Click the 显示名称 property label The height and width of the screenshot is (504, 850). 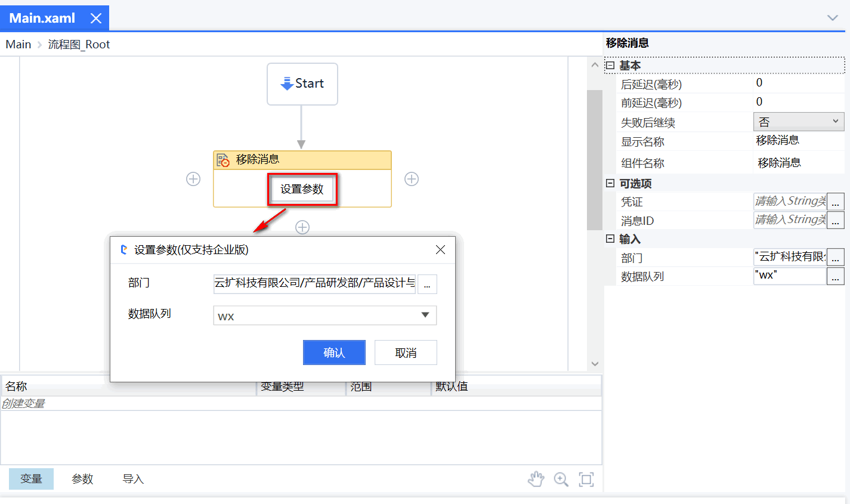click(x=643, y=142)
